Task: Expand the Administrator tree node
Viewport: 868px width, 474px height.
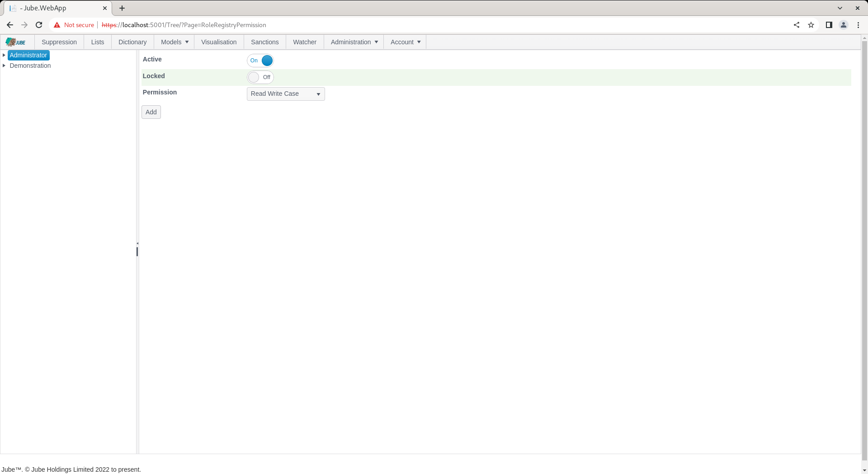Action: coord(4,55)
